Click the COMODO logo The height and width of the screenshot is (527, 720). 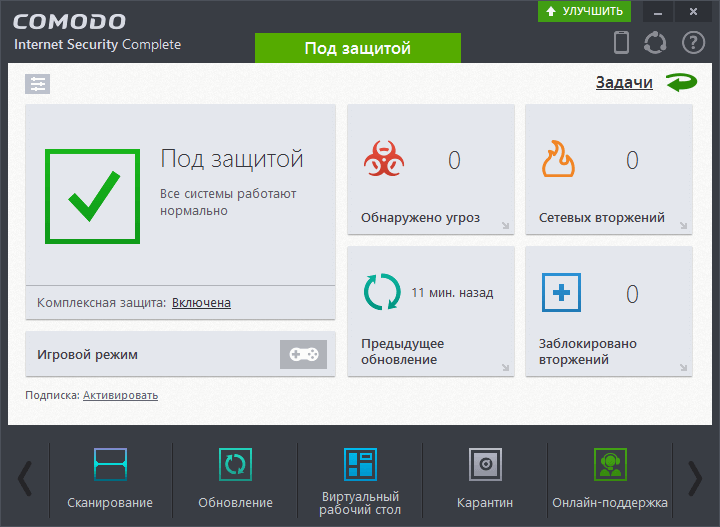pyautogui.click(x=69, y=22)
